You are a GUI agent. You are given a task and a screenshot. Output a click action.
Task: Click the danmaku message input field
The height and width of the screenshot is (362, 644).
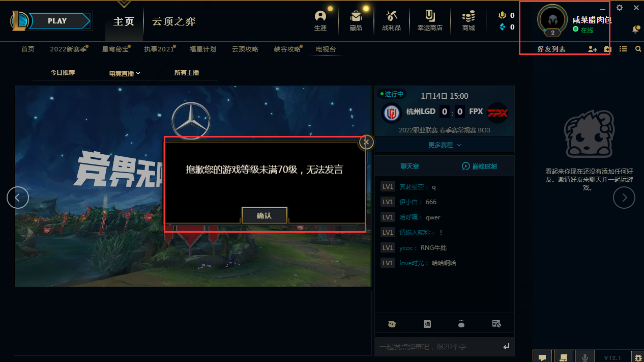[437, 347]
